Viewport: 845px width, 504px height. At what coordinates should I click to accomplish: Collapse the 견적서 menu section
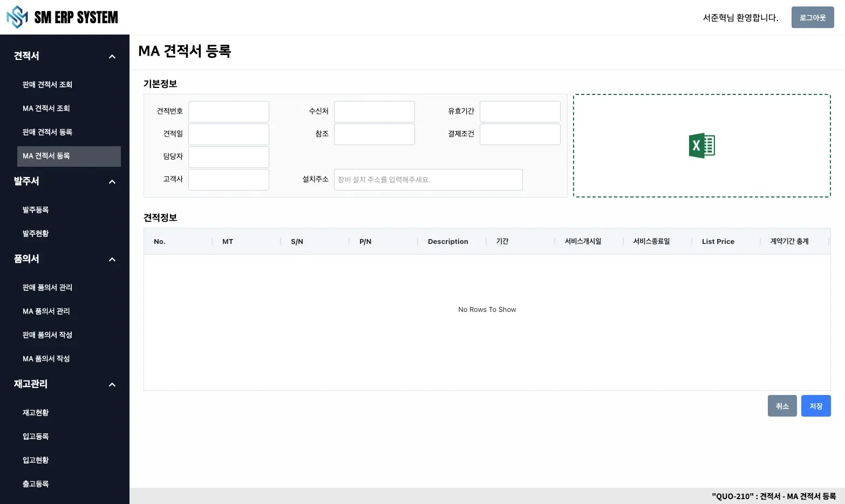[112, 57]
